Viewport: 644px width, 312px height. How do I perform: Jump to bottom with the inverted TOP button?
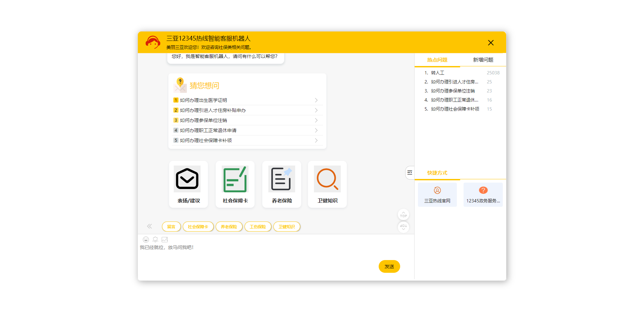(x=404, y=227)
